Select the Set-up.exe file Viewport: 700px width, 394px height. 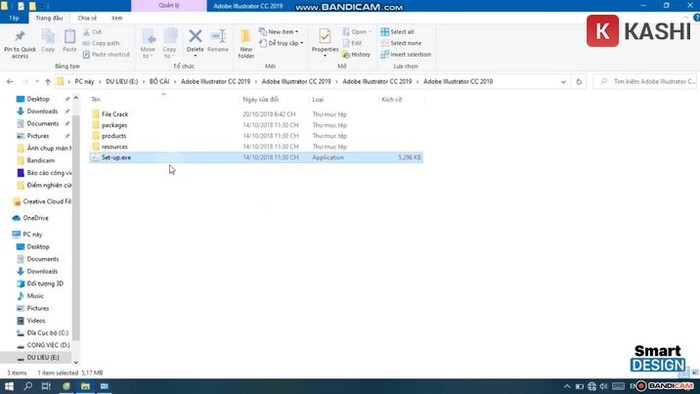[x=256, y=157]
